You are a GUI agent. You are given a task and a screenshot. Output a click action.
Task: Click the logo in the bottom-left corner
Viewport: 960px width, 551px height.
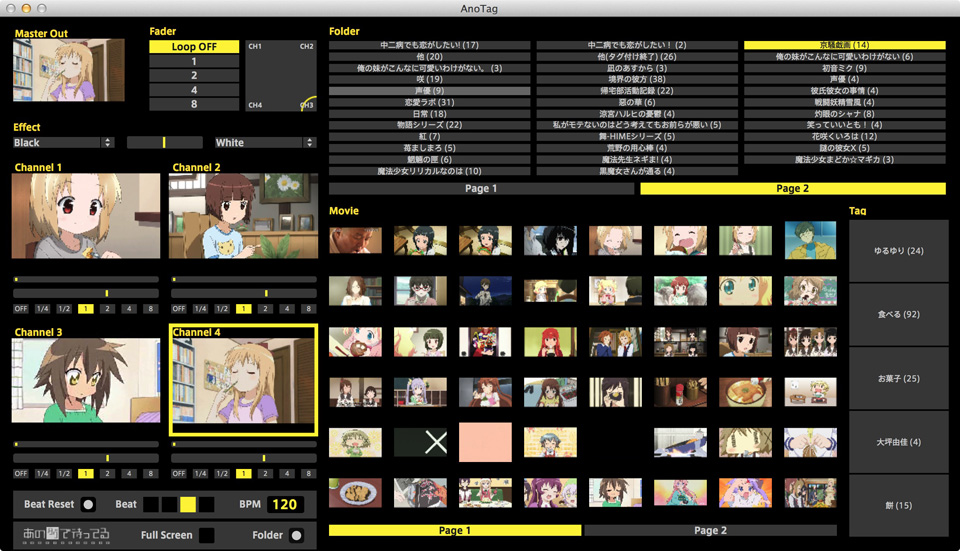[64, 535]
